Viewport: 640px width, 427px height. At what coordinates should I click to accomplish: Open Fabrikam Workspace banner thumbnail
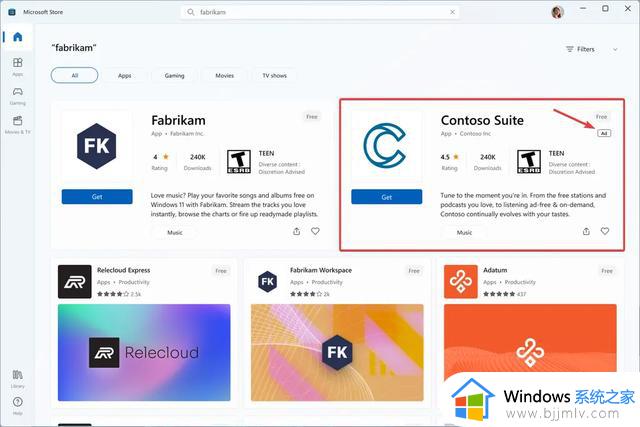pos(337,352)
